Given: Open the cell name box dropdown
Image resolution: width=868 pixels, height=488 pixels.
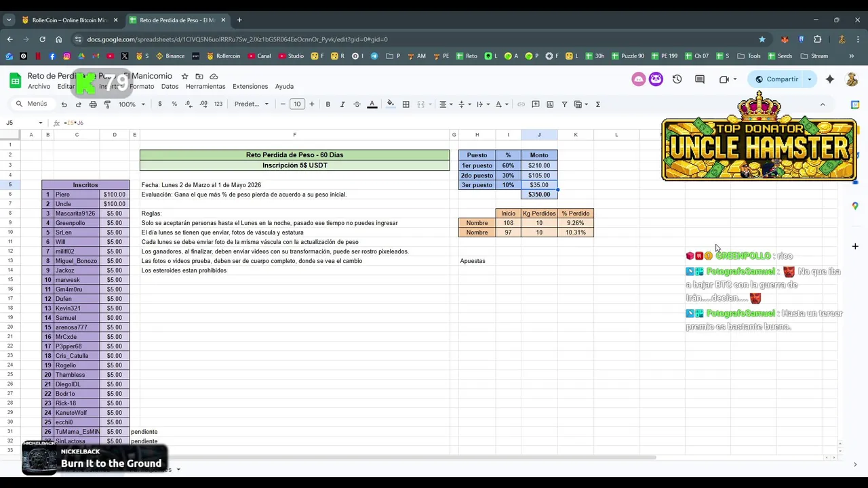Looking at the screenshot, I should point(40,123).
